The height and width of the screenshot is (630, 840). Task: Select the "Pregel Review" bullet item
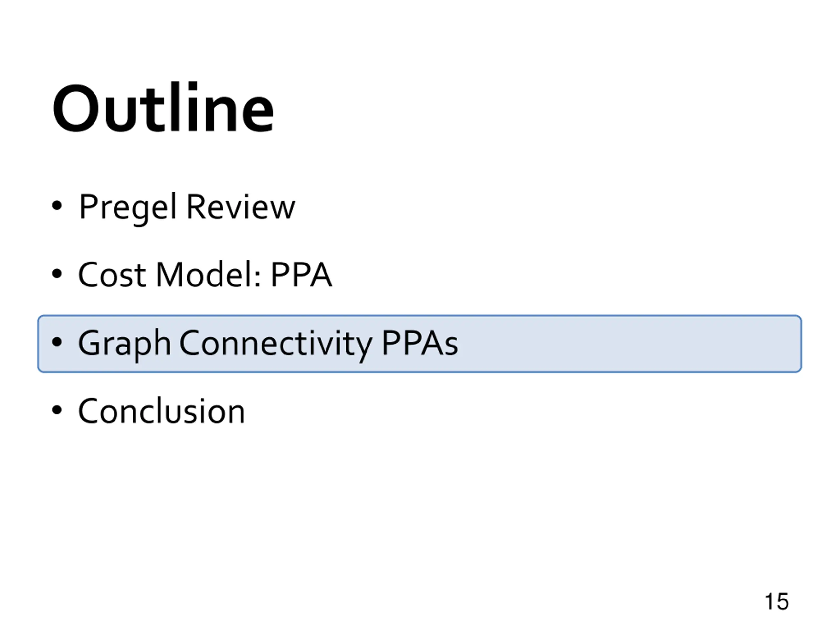point(186,207)
